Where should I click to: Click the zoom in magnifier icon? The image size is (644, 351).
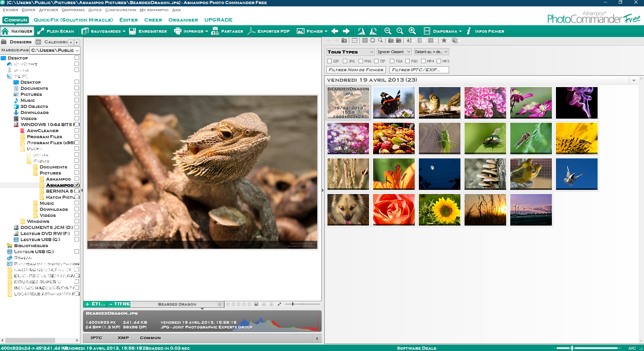(x=412, y=31)
